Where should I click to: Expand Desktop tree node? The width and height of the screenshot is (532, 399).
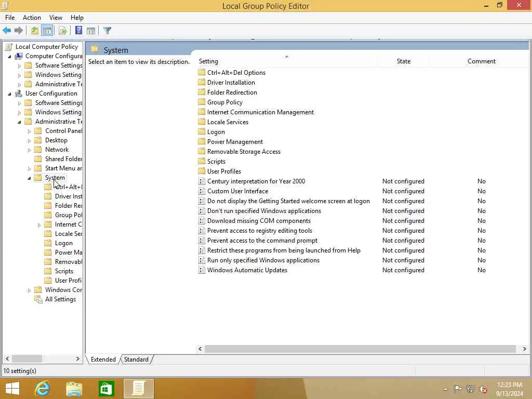29,140
